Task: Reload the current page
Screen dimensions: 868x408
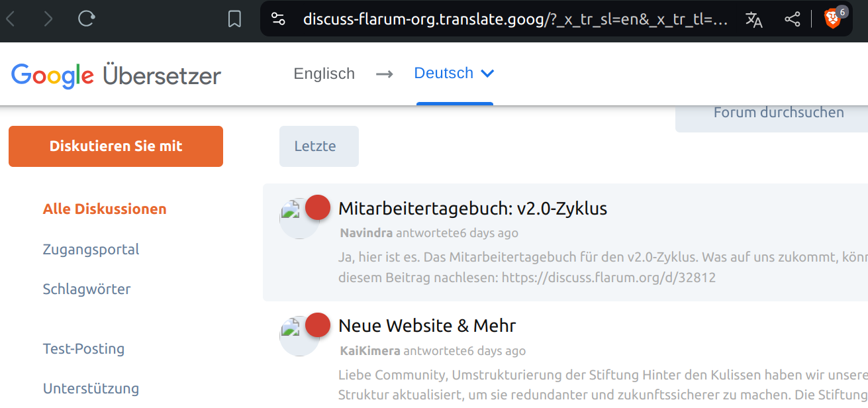Action: click(86, 19)
